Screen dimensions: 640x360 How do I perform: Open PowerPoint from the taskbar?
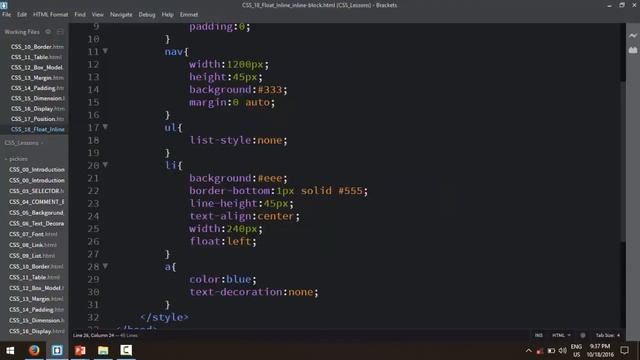click(80, 350)
